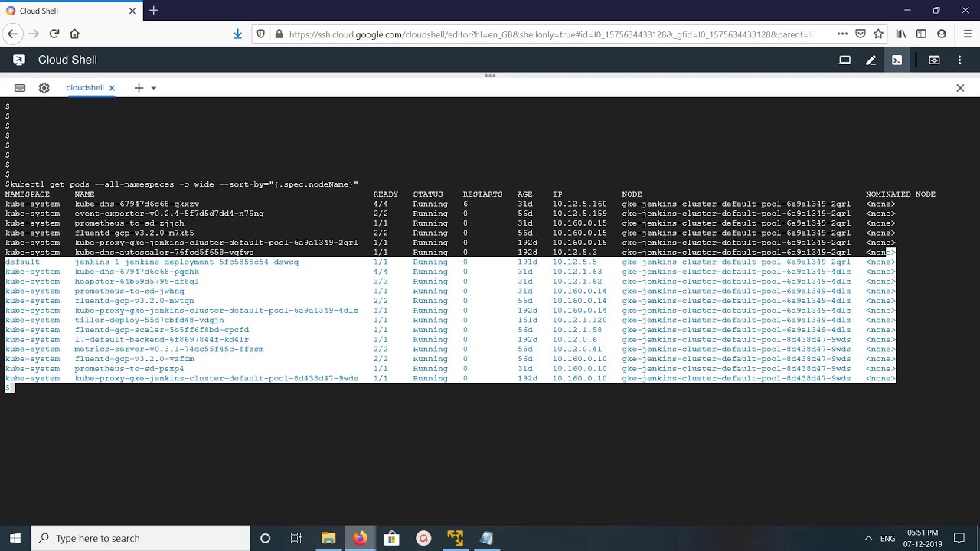Open Firefox hamburger menu

coord(967,34)
